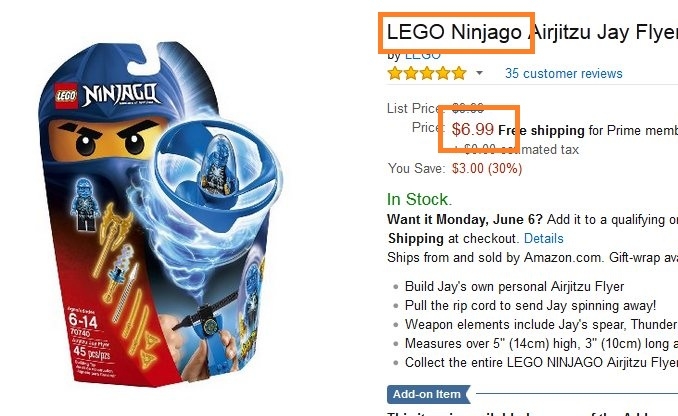
Task: Click the Ninjago logo on the package
Action: tap(120, 94)
